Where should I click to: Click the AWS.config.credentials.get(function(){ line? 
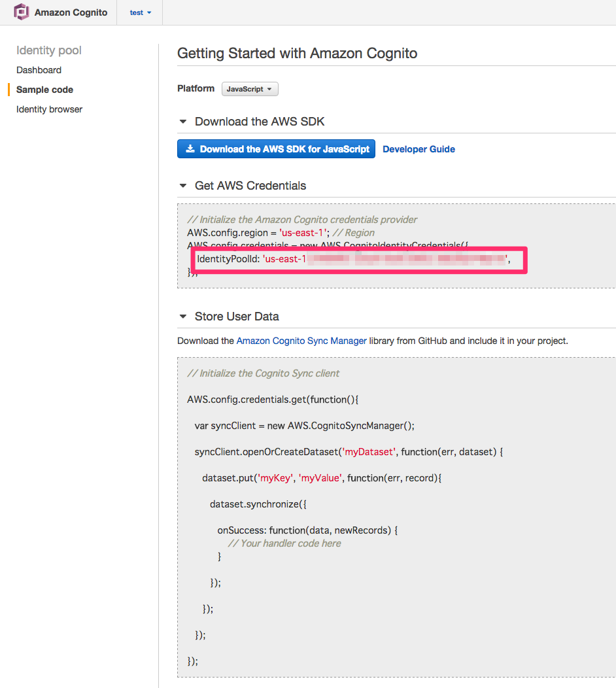273,400
